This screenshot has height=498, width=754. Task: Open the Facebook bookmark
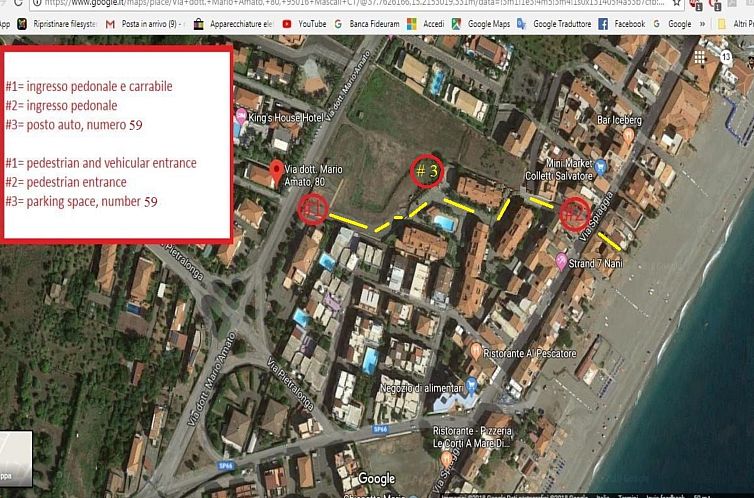pyautogui.click(x=621, y=23)
